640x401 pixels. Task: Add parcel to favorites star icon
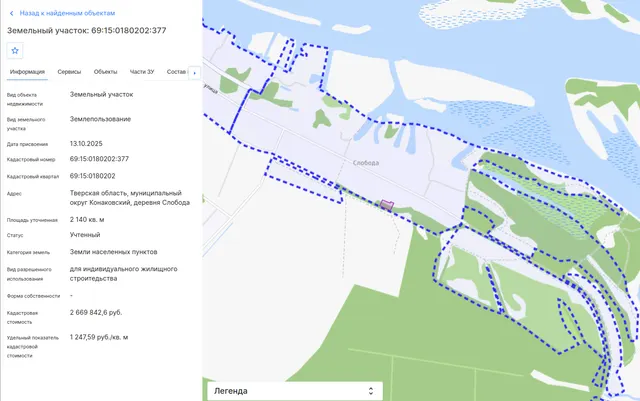pos(15,51)
